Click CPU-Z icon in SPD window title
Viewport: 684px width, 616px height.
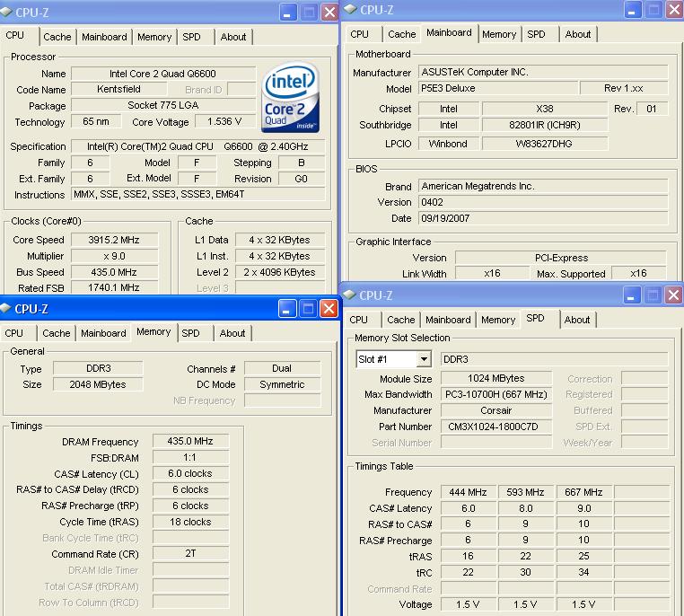(349, 295)
